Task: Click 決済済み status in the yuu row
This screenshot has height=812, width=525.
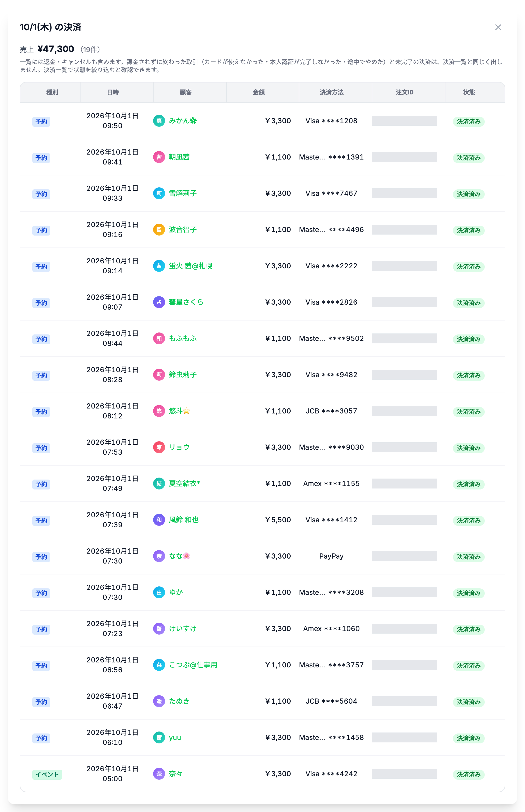Action: tap(469, 738)
